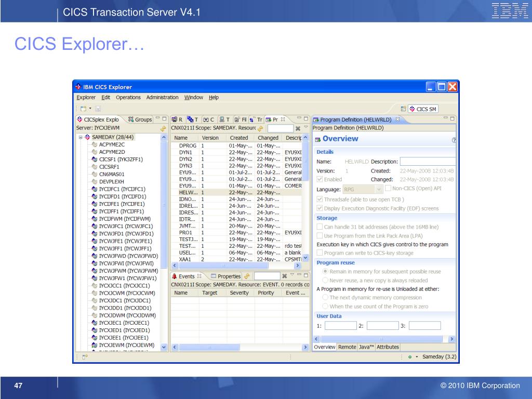Screen dimensions: 532x399
Task: Click the CICS SM perspective button
Action: pyautogui.click(x=423, y=109)
